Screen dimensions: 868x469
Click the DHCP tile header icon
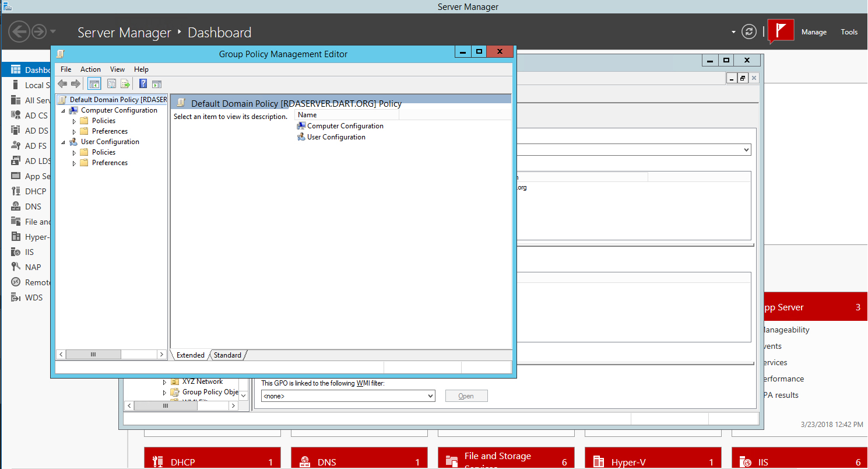click(x=157, y=462)
